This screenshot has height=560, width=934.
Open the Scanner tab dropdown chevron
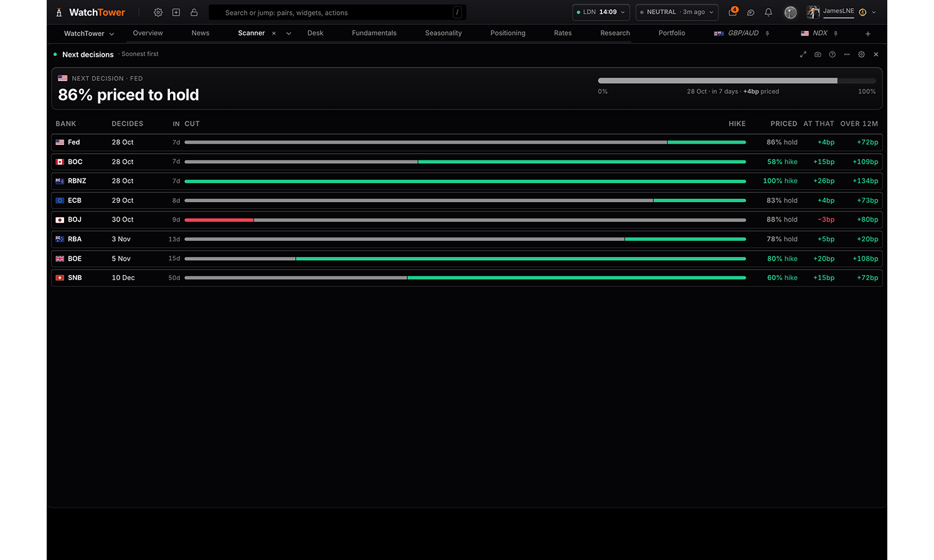pos(289,34)
